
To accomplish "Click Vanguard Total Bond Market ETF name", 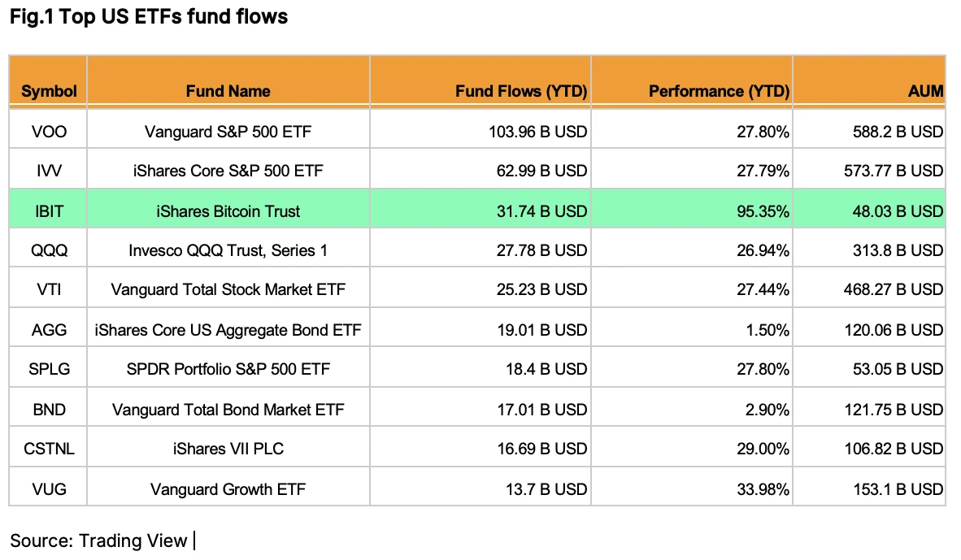I will pos(228,410).
